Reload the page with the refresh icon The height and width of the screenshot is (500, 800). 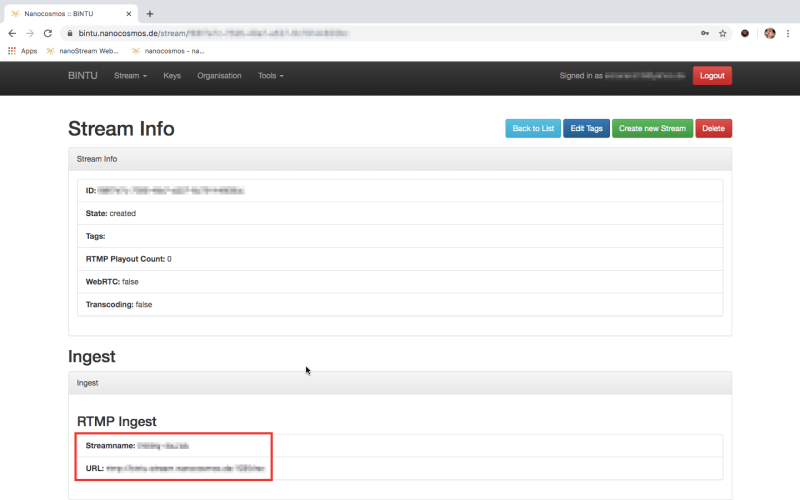[x=47, y=33]
